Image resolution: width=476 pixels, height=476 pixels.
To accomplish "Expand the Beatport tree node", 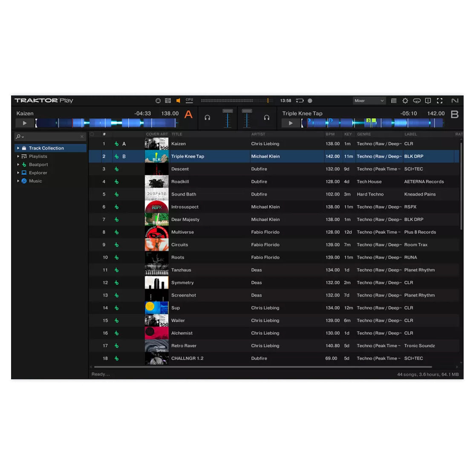I will point(18,164).
